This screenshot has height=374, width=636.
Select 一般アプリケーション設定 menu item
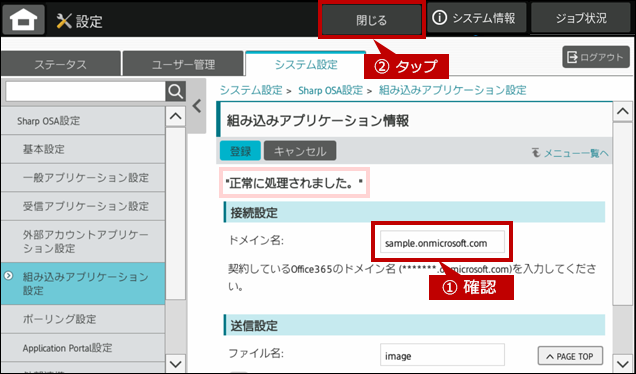[x=83, y=178]
